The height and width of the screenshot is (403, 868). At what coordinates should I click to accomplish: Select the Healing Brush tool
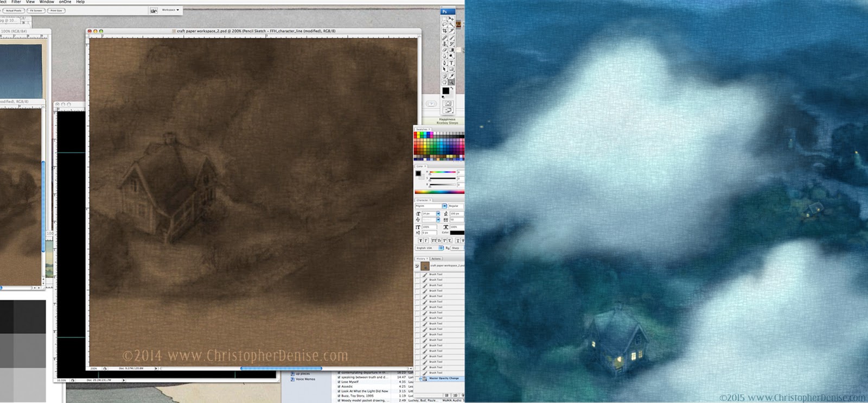tap(445, 37)
